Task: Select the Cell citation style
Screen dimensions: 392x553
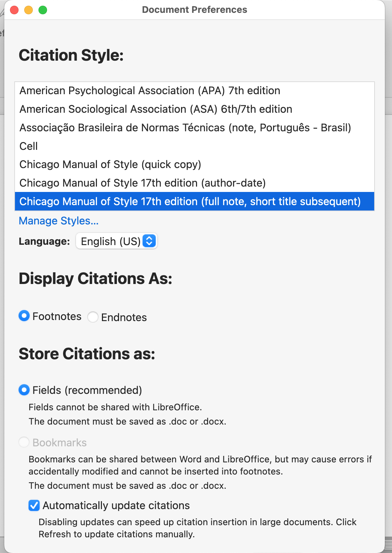Action: [x=195, y=146]
